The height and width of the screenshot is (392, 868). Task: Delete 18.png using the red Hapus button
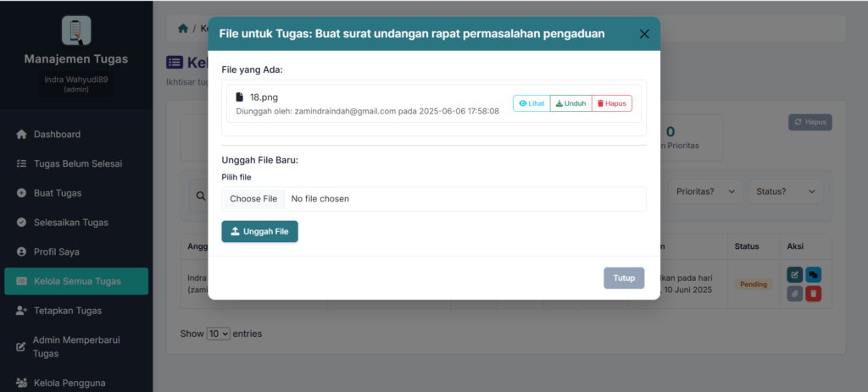click(x=611, y=103)
